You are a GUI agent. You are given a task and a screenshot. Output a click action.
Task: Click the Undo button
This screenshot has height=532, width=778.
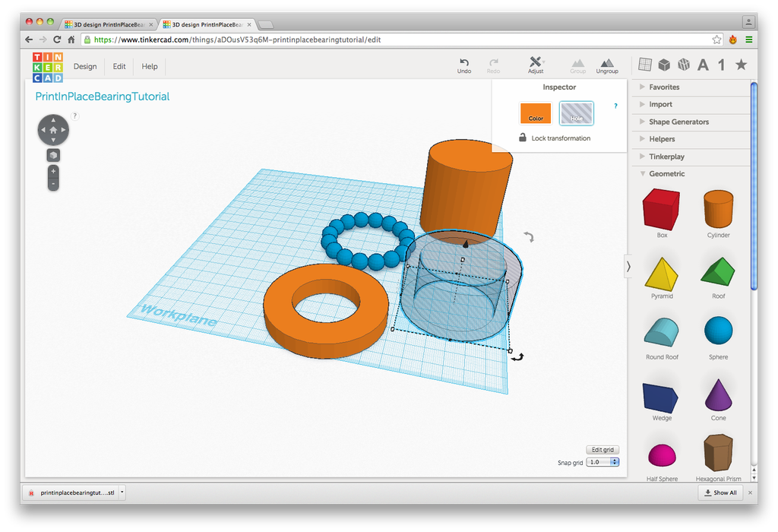(464, 65)
